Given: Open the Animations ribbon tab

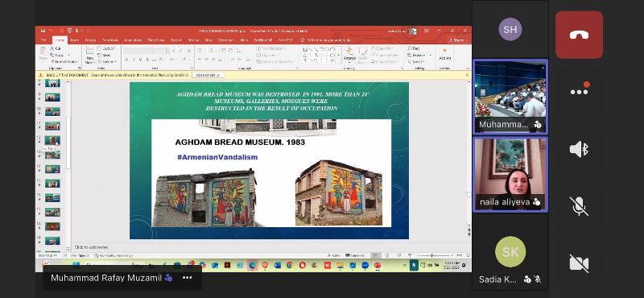Looking at the screenshot, I should (x=133, y=40).
